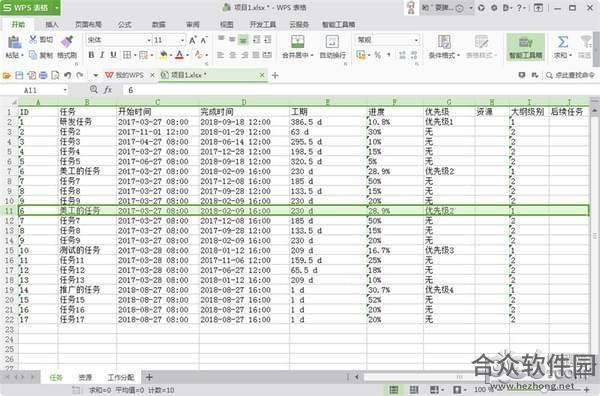Image resolution: width=600 pixels, height=396 pixels.
Task: Toggle underline formatting
Action: (113, 55)
